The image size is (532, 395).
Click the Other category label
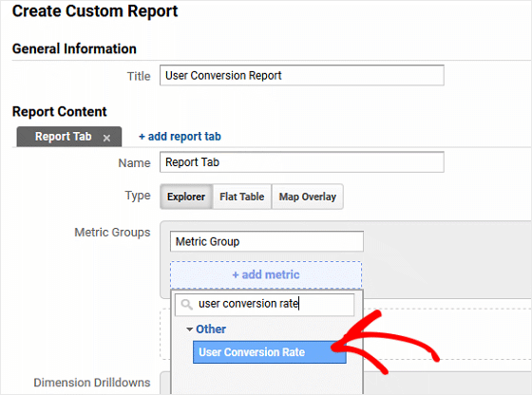pos(211,329)
